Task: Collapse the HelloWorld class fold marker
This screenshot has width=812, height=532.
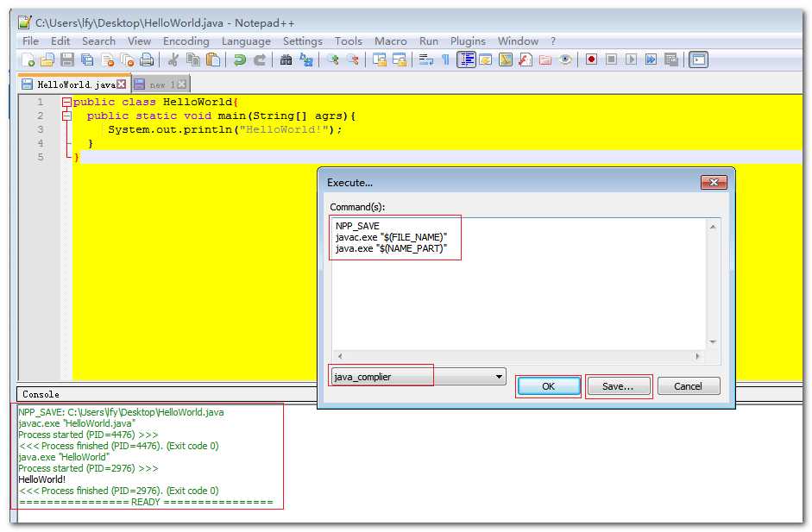Action: pyautogui.click(x=66, y=102)
